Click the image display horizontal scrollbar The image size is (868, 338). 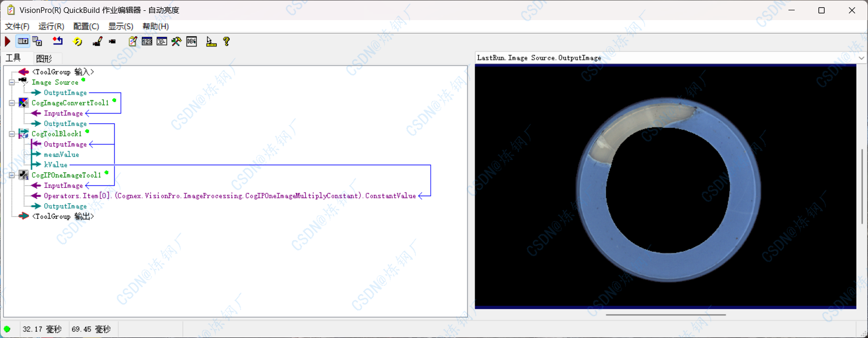(666, 314)
